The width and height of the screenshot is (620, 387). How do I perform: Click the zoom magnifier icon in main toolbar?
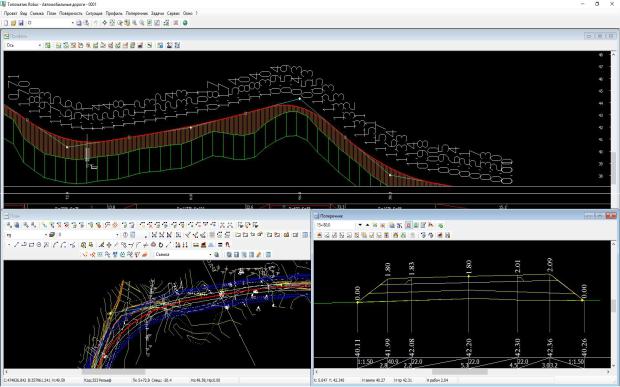coord(134,23)
